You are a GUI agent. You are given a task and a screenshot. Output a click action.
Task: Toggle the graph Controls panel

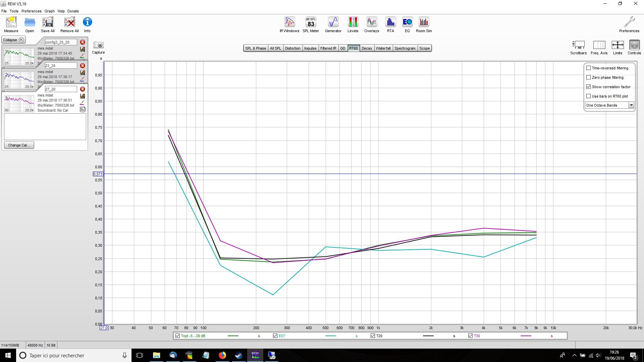tap(634, 48)
